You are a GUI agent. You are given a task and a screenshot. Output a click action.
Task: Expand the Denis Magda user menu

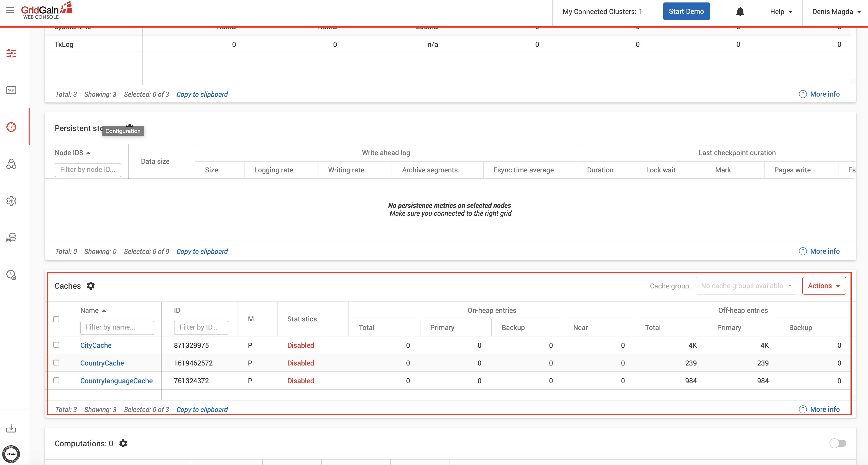coord(836,12)
